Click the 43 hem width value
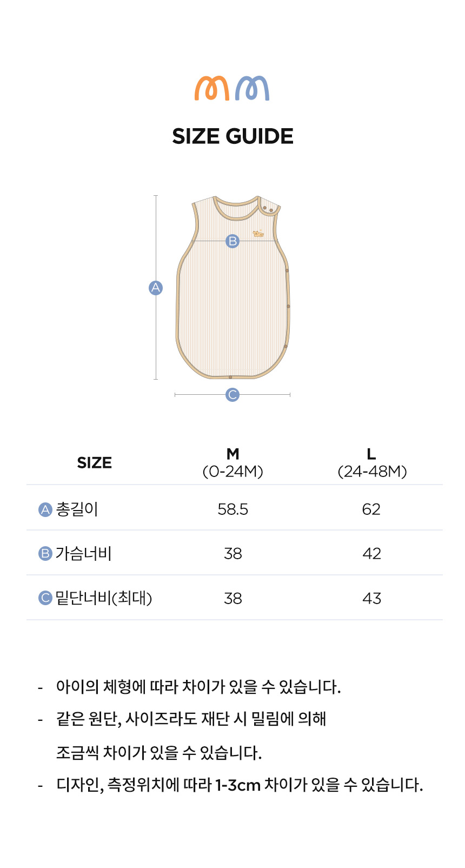 (371, 598)
